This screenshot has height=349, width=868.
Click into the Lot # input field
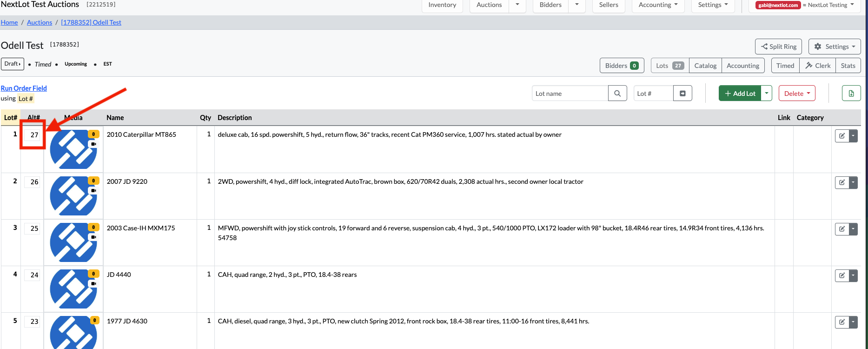point(653,93)
